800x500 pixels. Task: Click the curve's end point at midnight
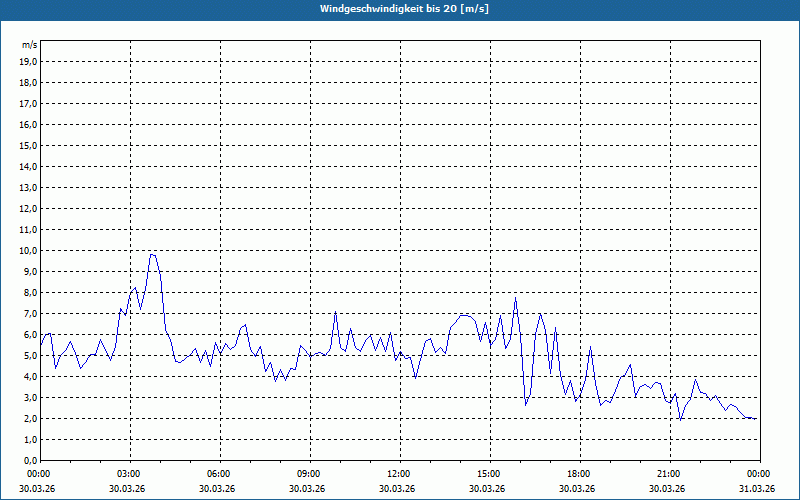[756, 419]
